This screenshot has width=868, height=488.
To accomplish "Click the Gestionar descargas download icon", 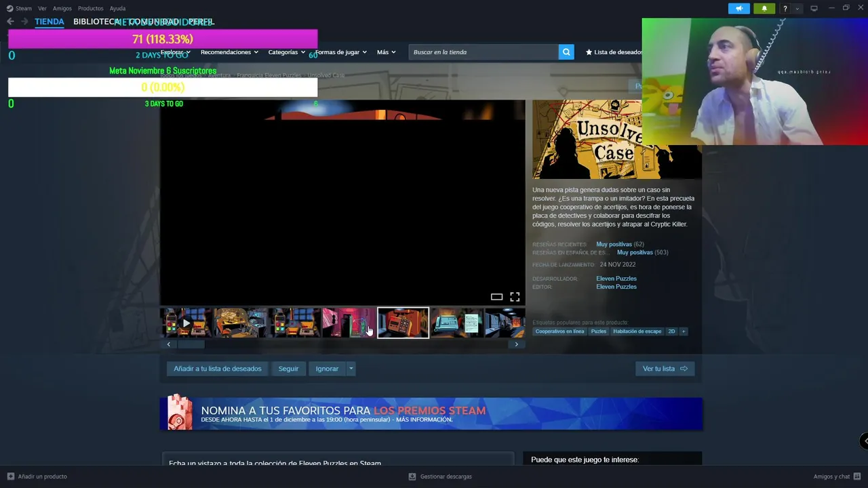I will click(412, 476).
